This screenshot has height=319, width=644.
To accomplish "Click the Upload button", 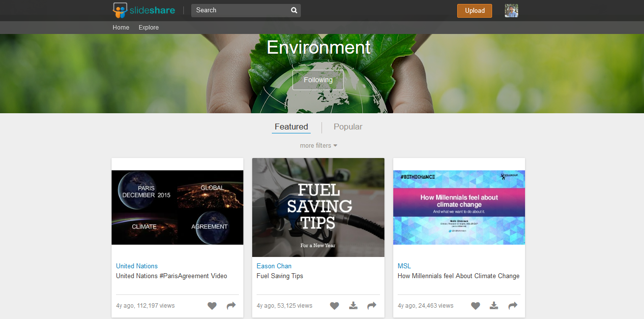I will 474,10.
